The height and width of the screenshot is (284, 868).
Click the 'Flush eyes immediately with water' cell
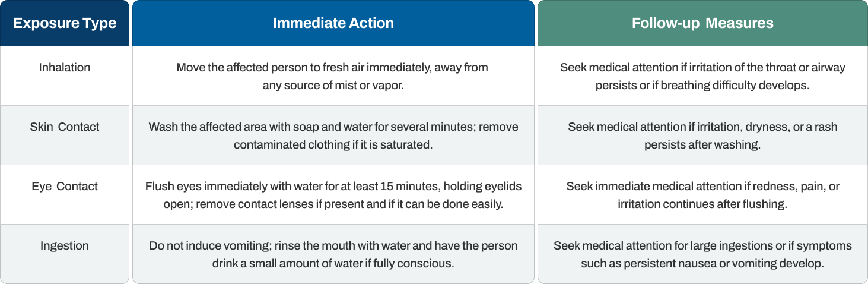point(333,195)
